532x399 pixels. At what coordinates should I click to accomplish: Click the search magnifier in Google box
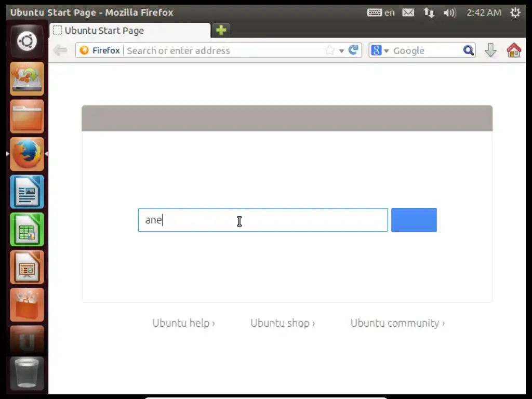coord(468,50)
